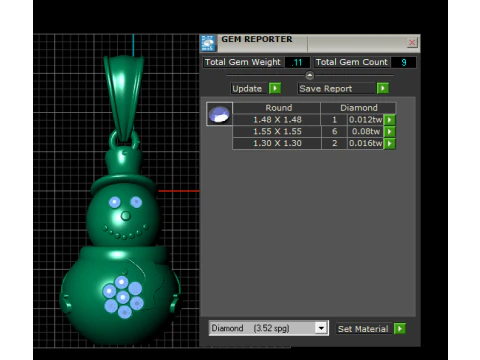The image size is (480, 360).
Task: Close the Gem Reporter panel
Action: tap(412, 43)
